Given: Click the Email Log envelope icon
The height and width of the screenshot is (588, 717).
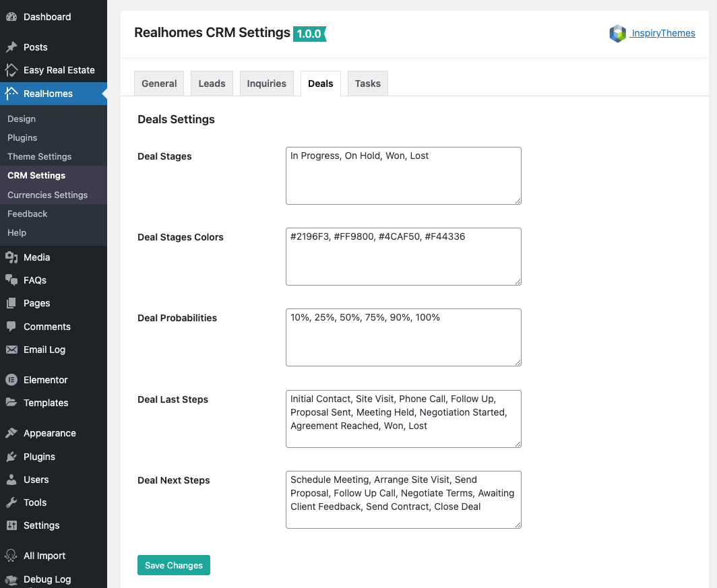Looking at the screenshot, I should [x=11, y=350].
